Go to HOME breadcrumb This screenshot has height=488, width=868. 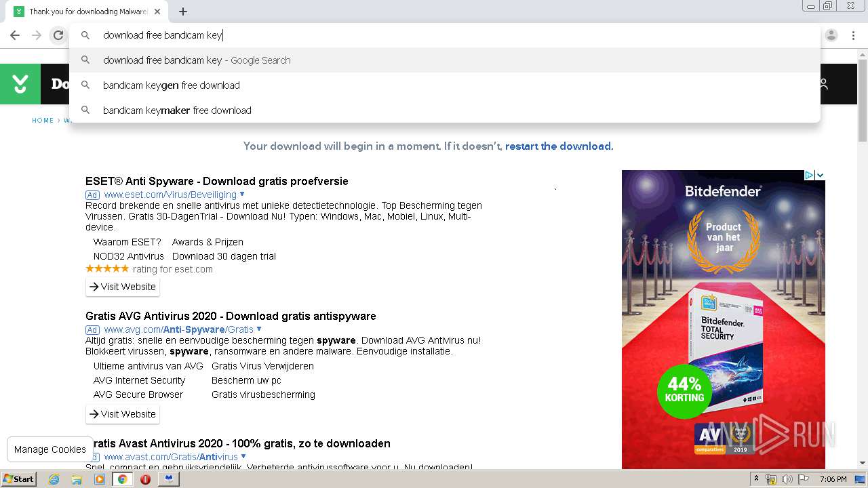point(43,121)
